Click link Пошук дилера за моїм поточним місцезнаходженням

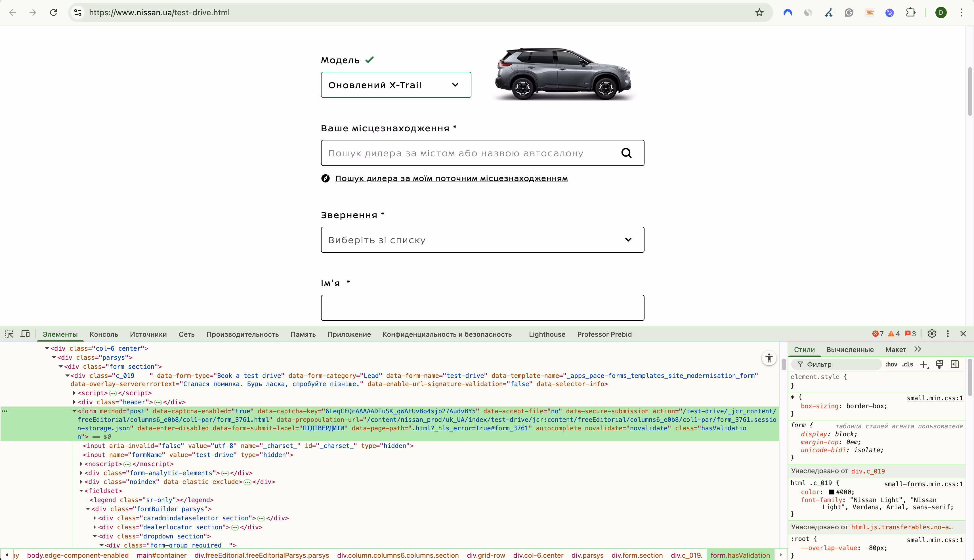coord(452,178)
